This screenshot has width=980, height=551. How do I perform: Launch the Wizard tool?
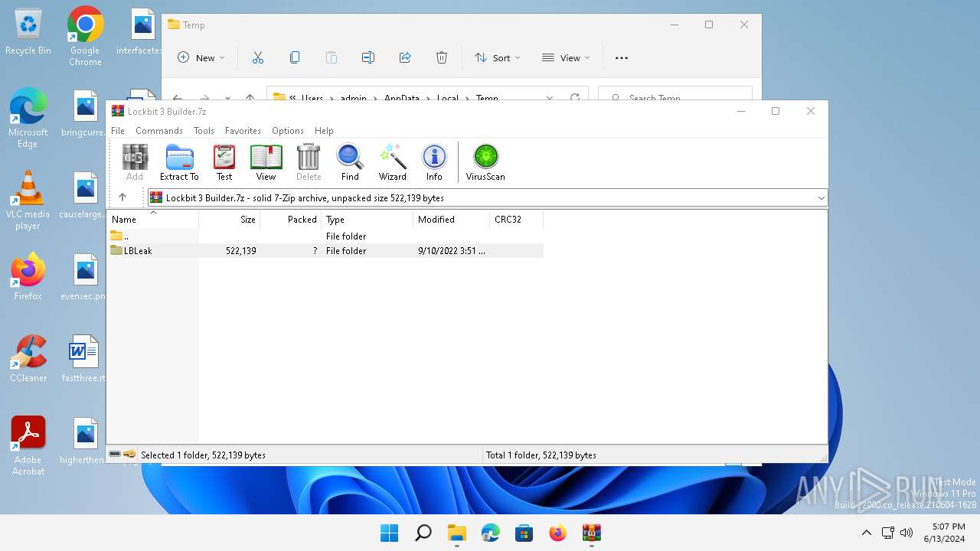pos(393,162)
